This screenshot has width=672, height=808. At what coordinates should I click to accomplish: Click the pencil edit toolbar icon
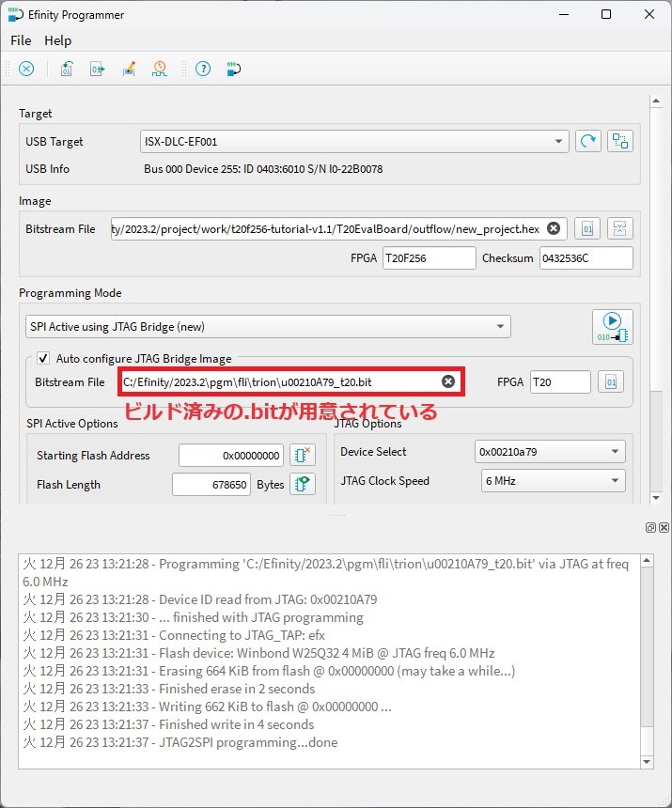point(129,69)
